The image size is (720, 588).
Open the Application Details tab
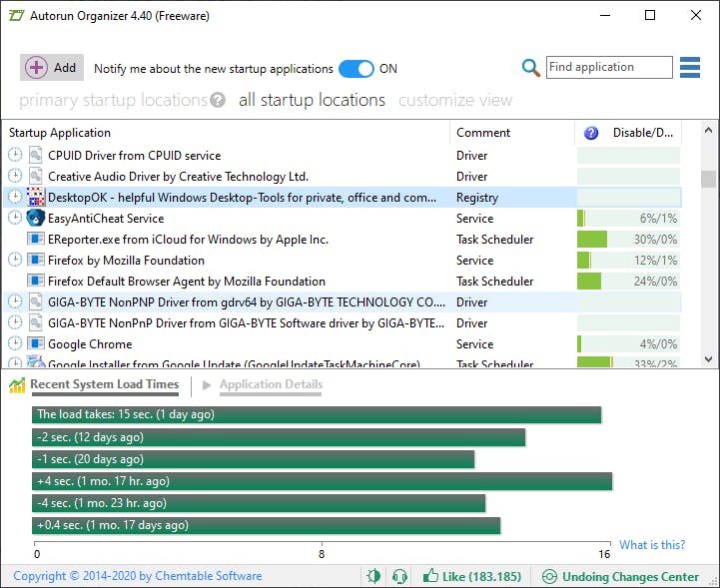click(271, 384)
